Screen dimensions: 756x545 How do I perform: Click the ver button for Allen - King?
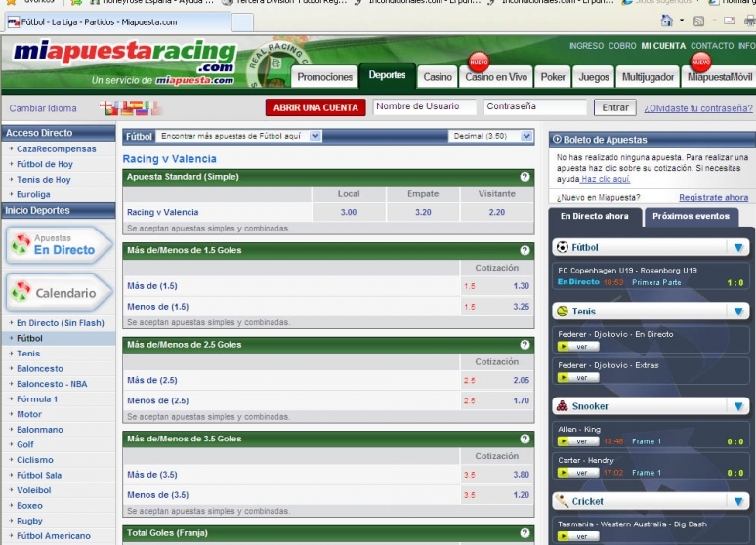(578, 441)
